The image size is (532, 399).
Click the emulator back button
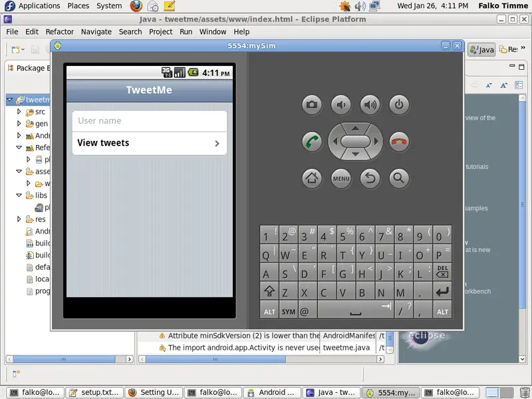[370, 178]
